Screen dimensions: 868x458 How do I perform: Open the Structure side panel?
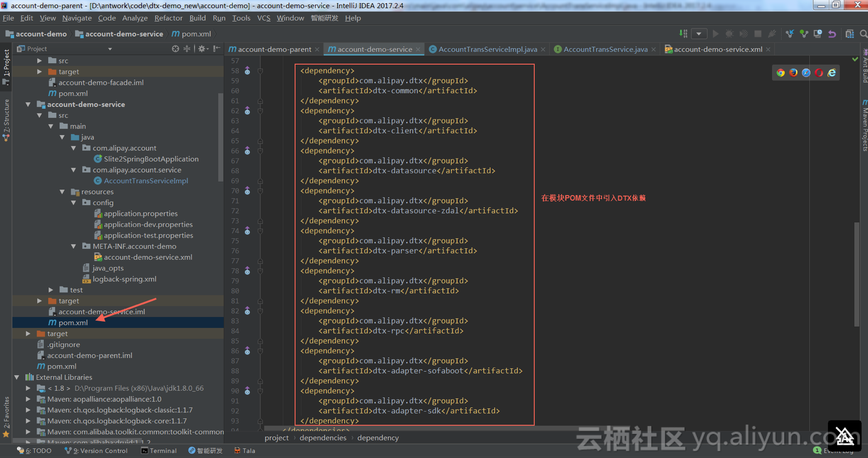coord(6,120)
